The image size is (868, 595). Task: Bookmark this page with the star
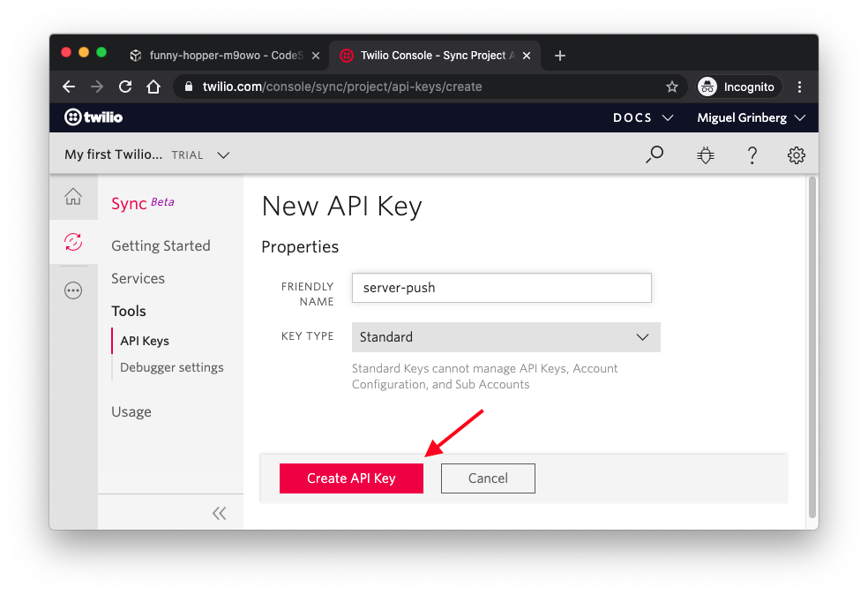pos(672,87)
